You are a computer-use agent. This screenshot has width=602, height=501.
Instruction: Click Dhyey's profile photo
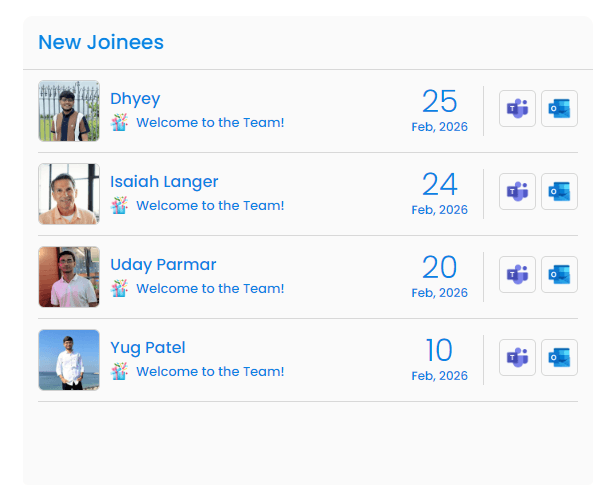69,111
